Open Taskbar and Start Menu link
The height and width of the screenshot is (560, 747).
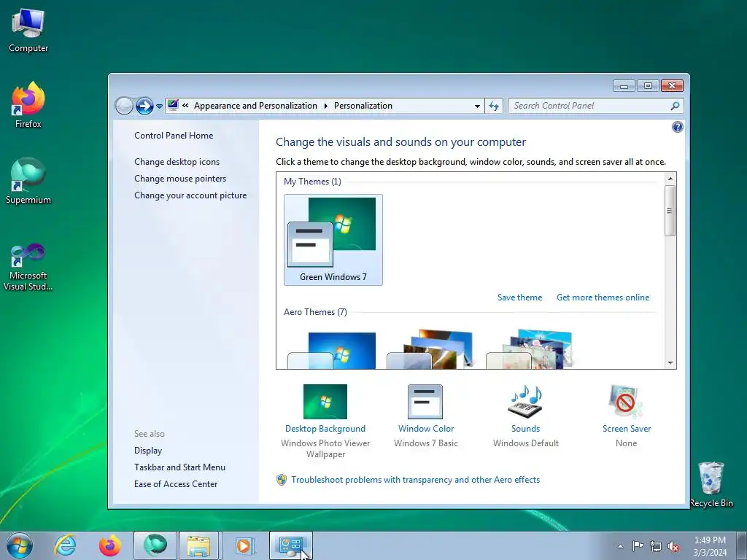179,467
